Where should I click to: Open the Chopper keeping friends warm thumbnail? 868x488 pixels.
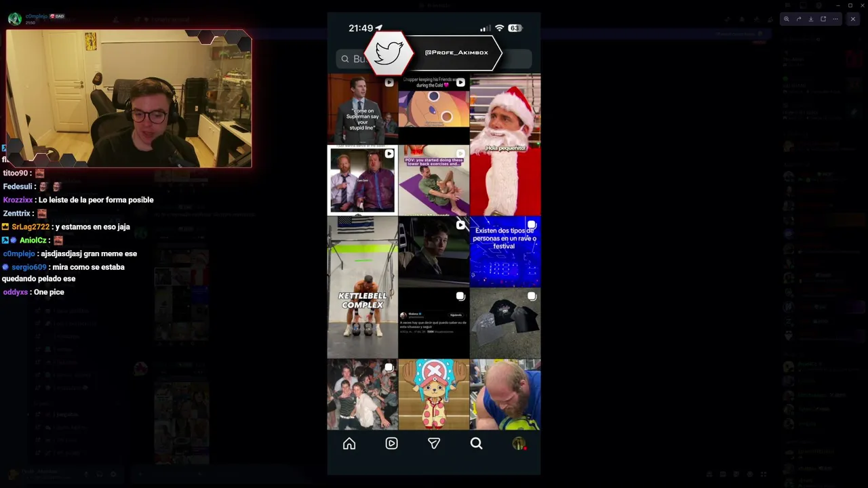pyautogui.click(x=434, y=108)
